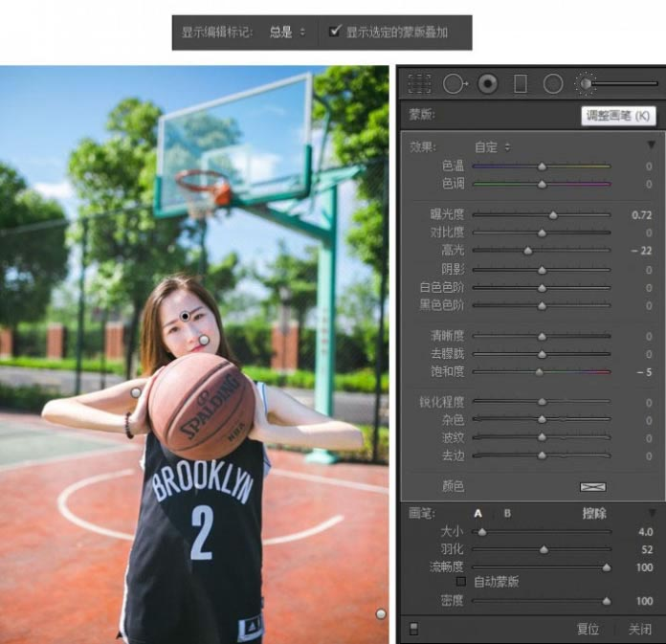This screenshot has height=644, width=666.
Task: Click the 曝光度 label
Action: [447, 214]
